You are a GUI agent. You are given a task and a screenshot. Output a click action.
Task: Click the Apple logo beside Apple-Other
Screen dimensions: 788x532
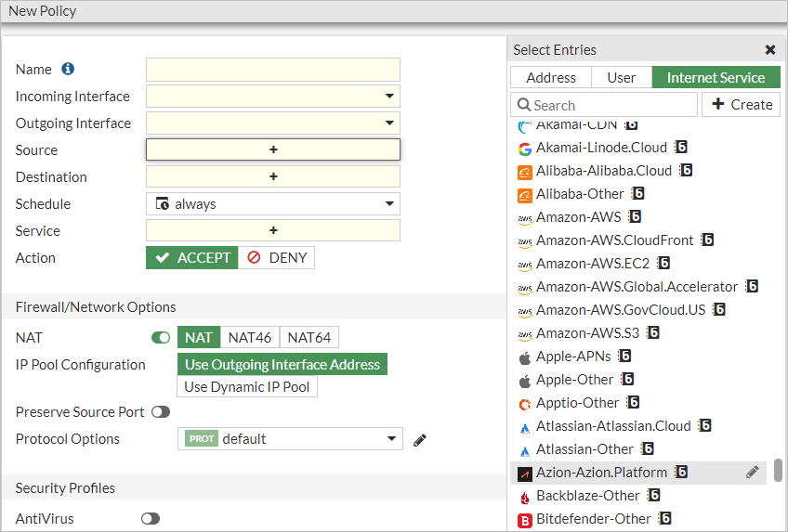point(525,381)
